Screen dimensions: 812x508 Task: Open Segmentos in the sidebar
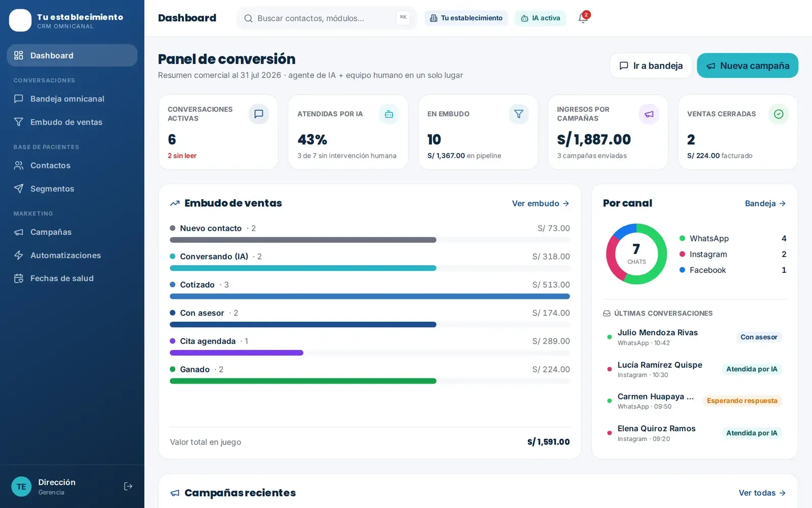(x=72, y=188)
